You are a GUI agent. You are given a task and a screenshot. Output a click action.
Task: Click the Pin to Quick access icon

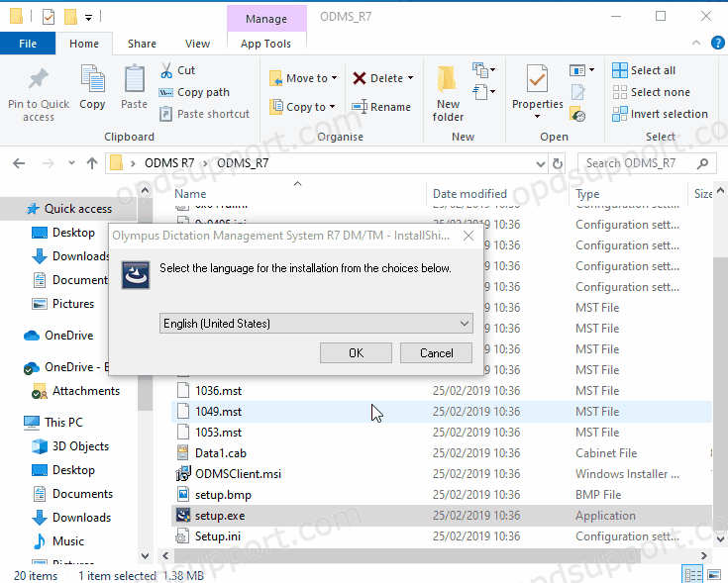coord(38,79)
